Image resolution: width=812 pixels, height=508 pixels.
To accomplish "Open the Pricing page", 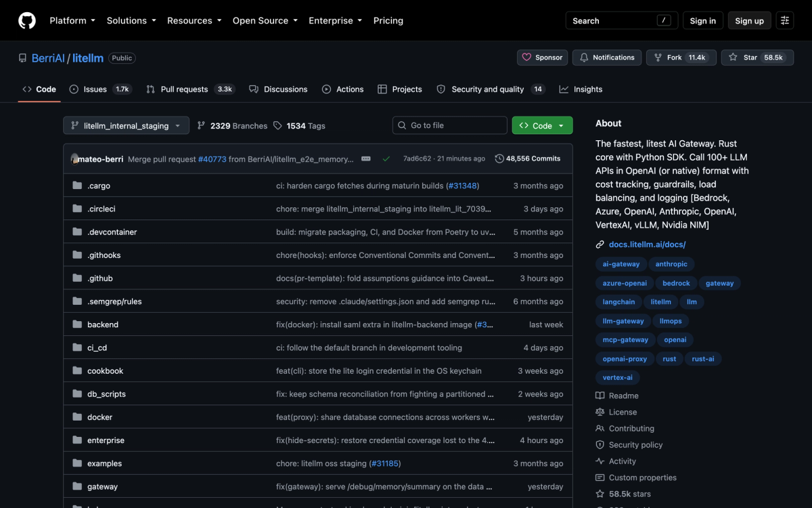I will click(388, 20).
